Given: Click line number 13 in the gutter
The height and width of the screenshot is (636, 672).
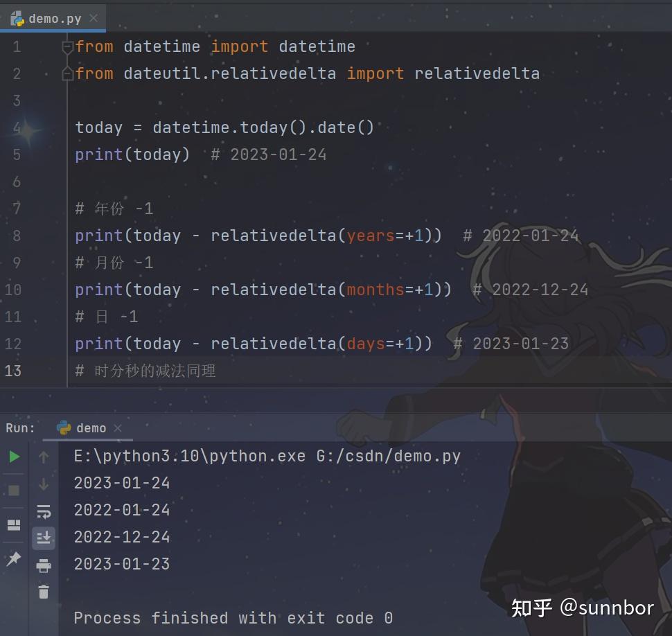Looking at the screenshot, I should pyautogui.click(x=13, y=371).
